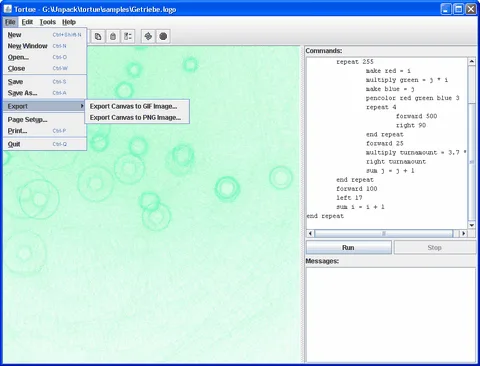Select Open... in the File menu
The height and width of the screenshot is (366, 480).
coord(45,57)
